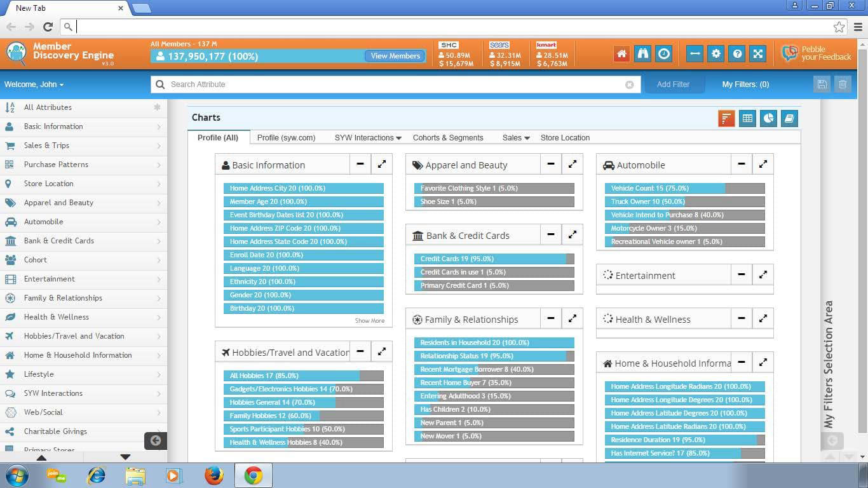Image resolution: width=868 pixels, height=488 pixels.
Task: Open the Sales tab dropdown
Action: pyautogui.click(x=516, y=138)
